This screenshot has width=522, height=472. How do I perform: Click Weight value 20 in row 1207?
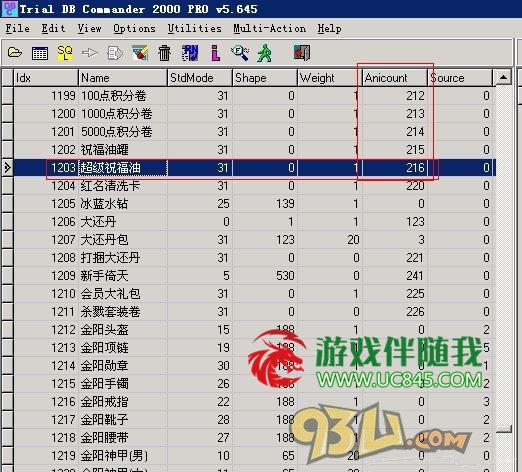point(353,240)
